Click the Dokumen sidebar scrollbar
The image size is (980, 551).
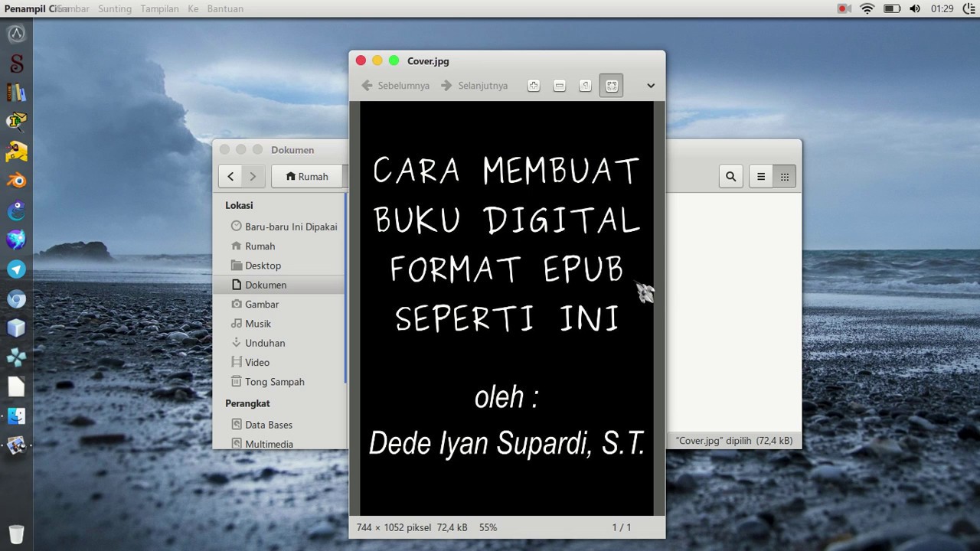pos(346,288)
